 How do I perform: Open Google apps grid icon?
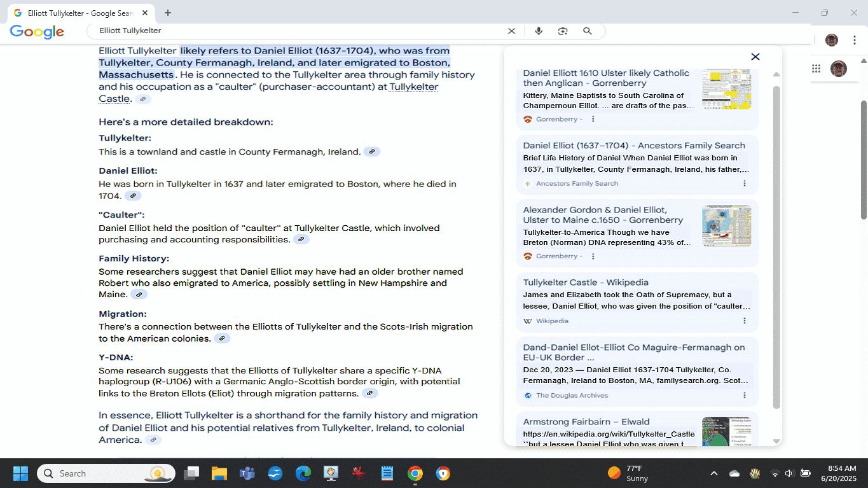tap(816, 69)
